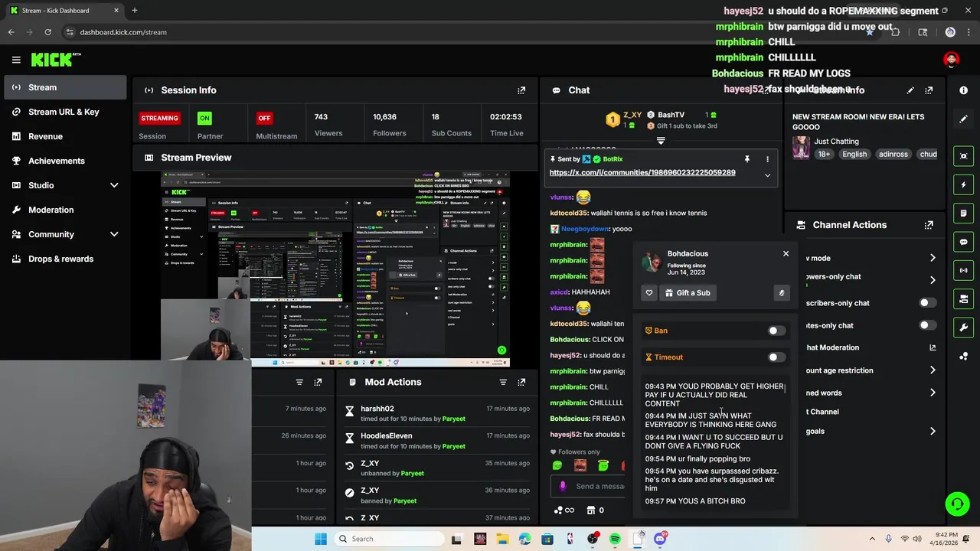Open Stream URL & Key page
Screen dimensions: 980x551
(x=65, y=112)
